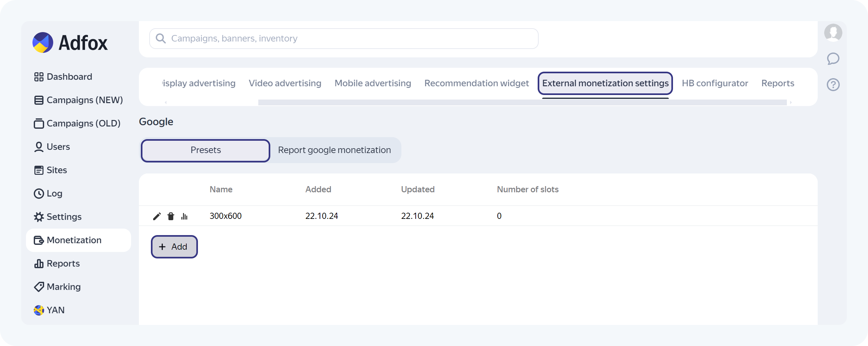This screenshot has height=346, width=868.
Task: Click the tab scrollbar left arrow
Action: 166,102
